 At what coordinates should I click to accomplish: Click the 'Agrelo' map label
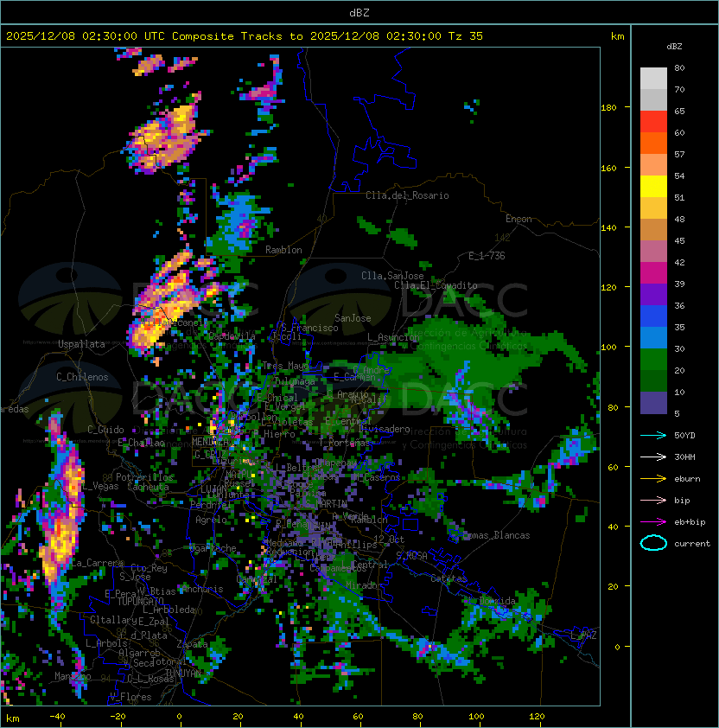pos(211,520)
